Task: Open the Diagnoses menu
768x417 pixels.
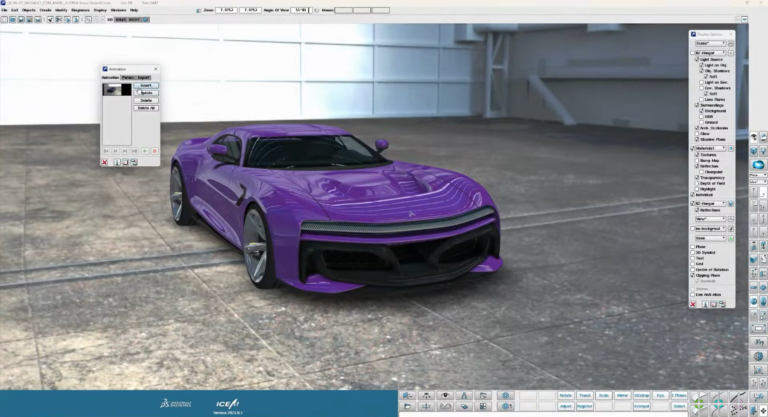Action: pyautogui.click(x=80, y=10)
